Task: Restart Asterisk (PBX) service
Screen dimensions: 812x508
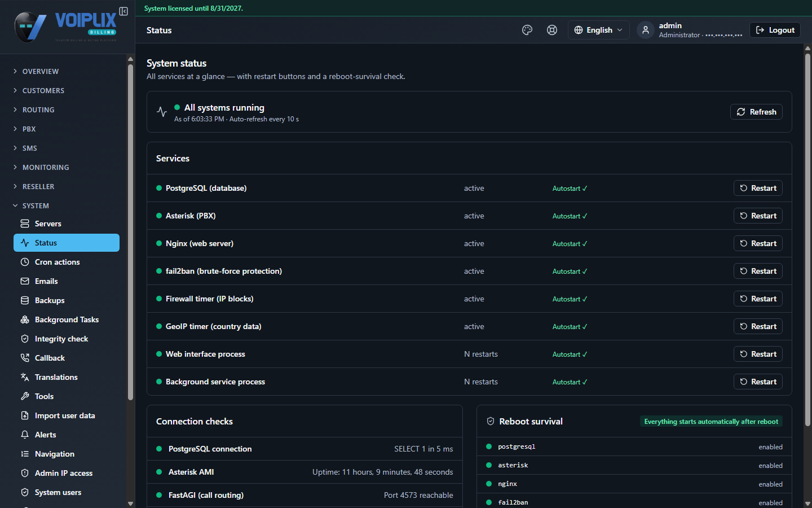Action: (758, 216)
